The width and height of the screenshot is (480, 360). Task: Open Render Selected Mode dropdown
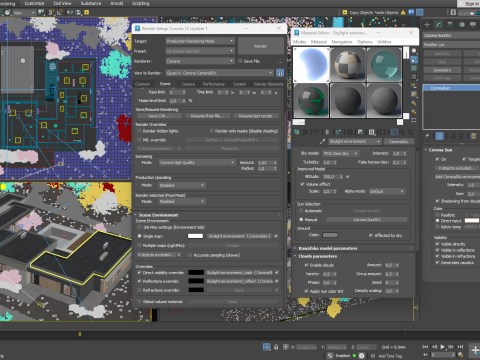pyautogui.click(x=182, y=202)
